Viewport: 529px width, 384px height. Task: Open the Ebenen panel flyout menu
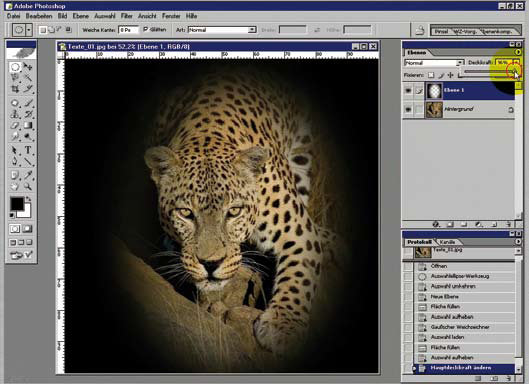point(518,52)
